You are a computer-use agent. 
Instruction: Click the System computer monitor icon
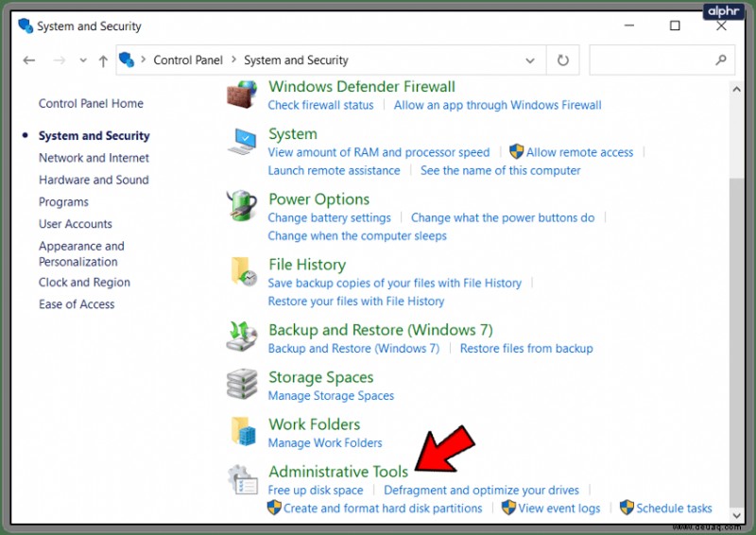click(x=242, y=141)
